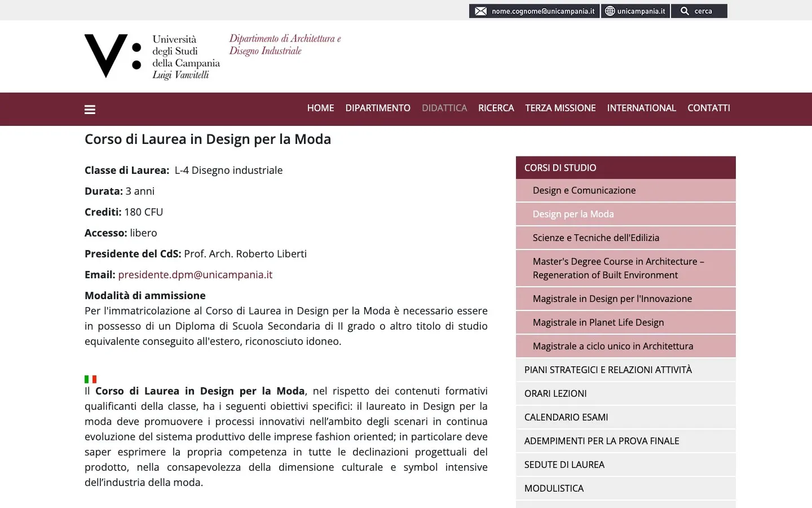The width and height of the screenshot is (812, 508).
Task: Click the envelope email icon
Action: (480, 11)
